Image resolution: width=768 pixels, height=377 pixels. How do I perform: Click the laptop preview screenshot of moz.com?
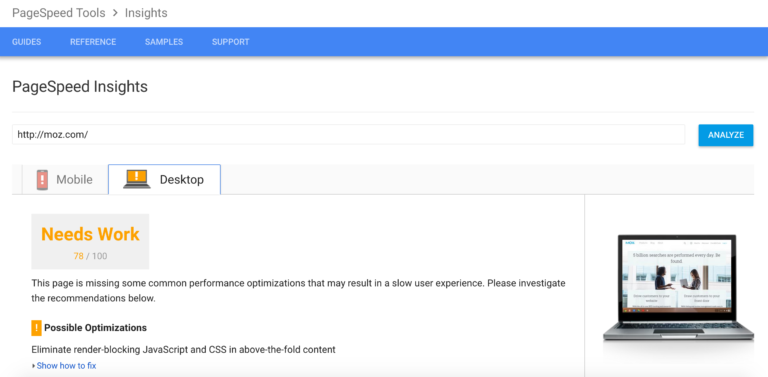tap(677, 287)
